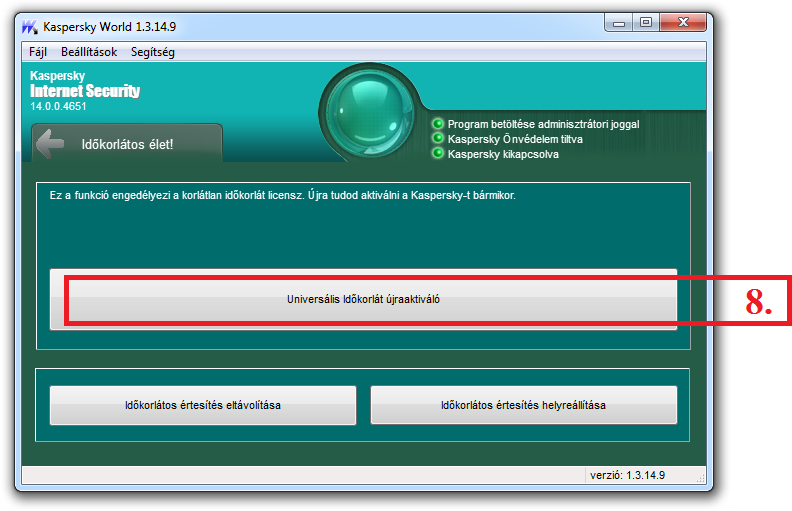Viewport: 792px width, 511px height.
Task: Click Időkorlátos értesítés eltávolítása button
Action: click(203, 405)
